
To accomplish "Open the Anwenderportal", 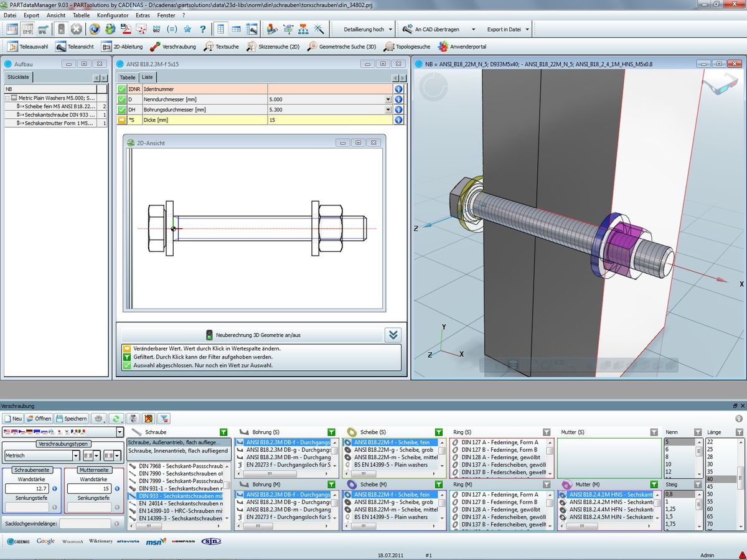I will [463, 47].
